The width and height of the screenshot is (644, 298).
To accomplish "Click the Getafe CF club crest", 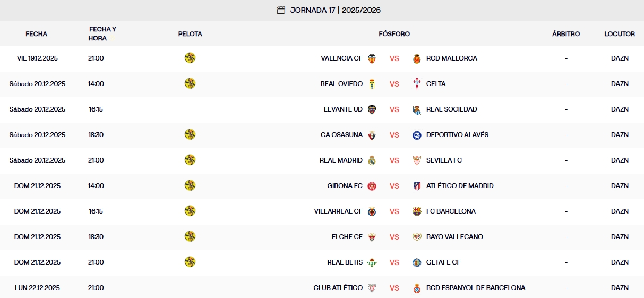I will pos(417,262).
